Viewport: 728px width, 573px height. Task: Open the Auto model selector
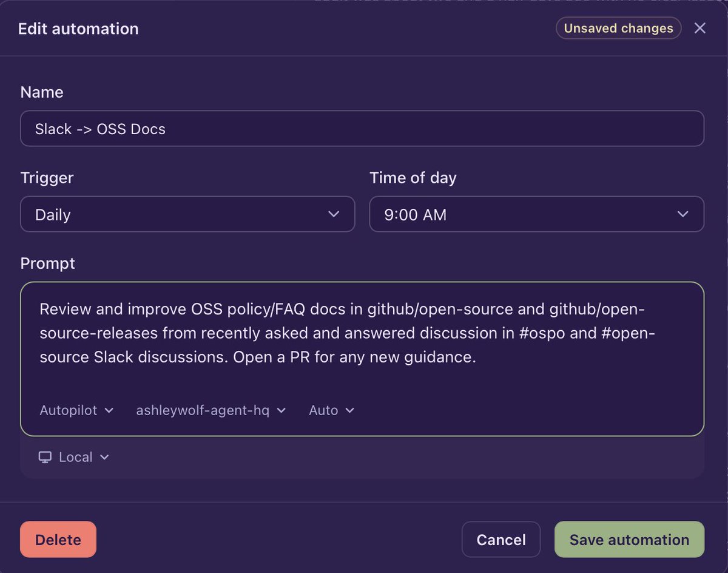331,410
